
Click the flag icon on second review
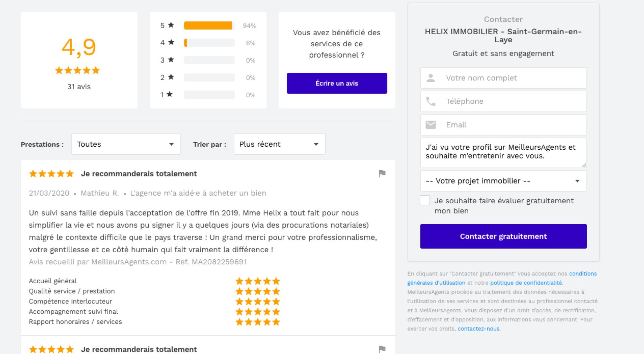pyautogui.click(x=382, y=349)
